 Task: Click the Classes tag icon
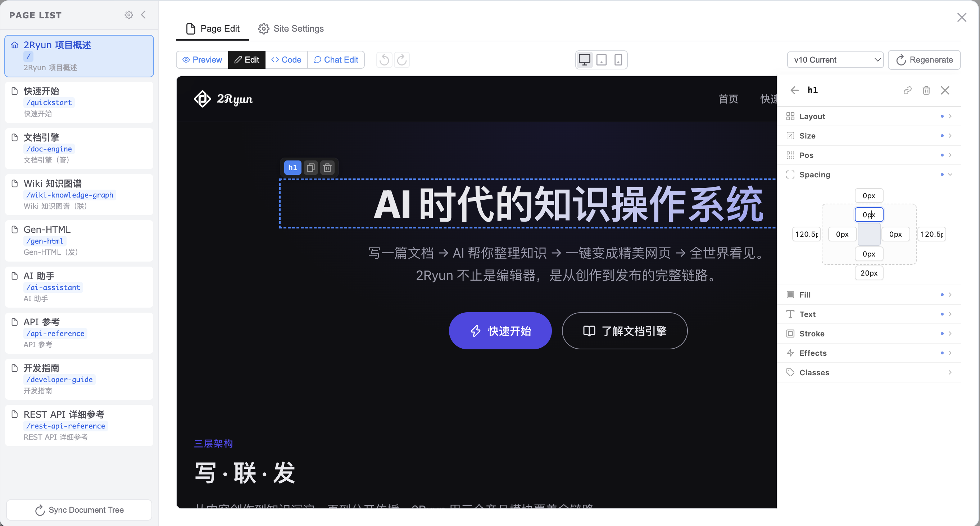[x=790, y=372]
